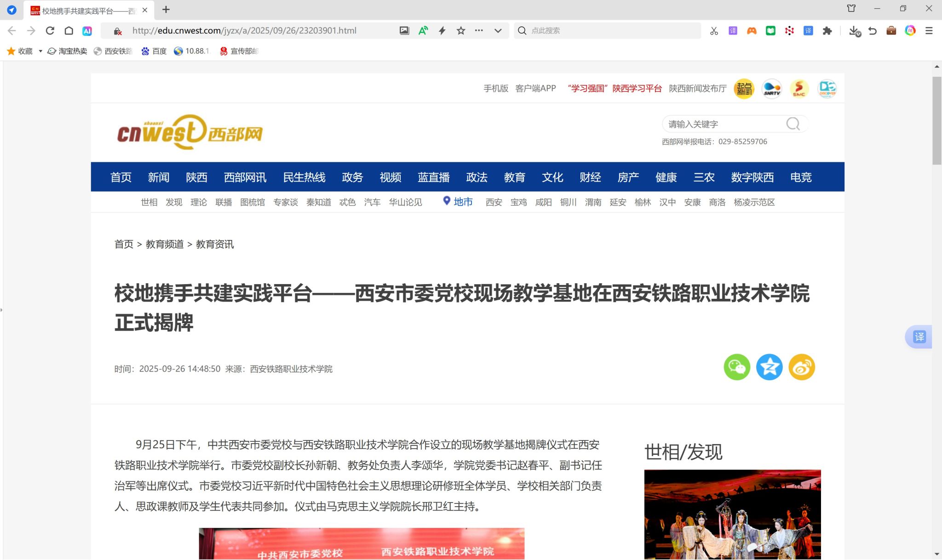Screen dimensions: 942x560
Task: Click the 教育频道 breadcrumb link
Action: (x=165, y=244)
